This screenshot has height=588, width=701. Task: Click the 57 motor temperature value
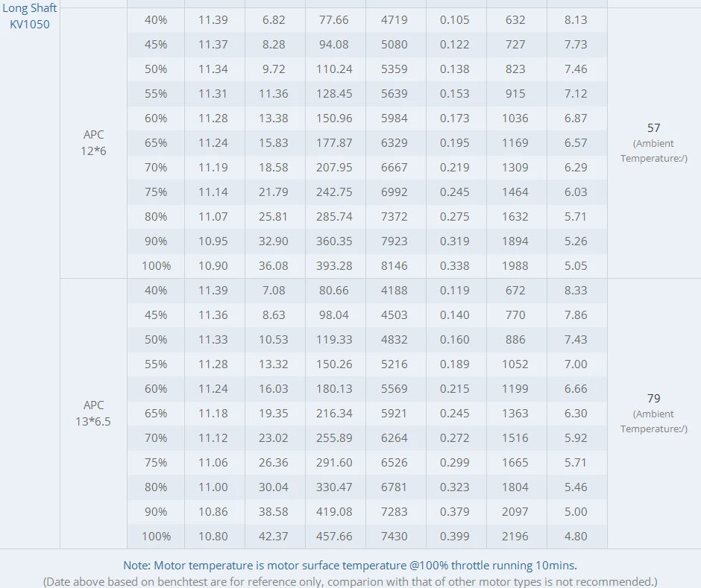(x=654, y=128)
